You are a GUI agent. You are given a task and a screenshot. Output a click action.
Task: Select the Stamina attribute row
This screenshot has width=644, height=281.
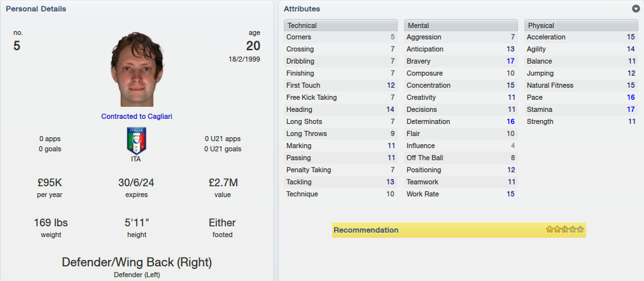pos(581,109)
